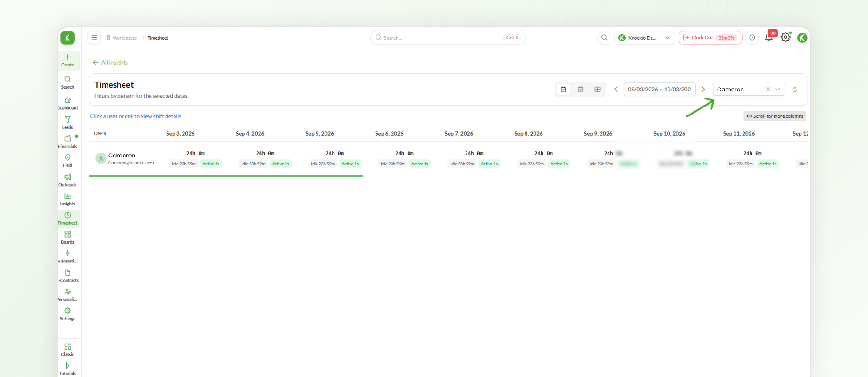
Task: Open the Knockio De... workspace dropdown
Action: click(x=644, y=38)
